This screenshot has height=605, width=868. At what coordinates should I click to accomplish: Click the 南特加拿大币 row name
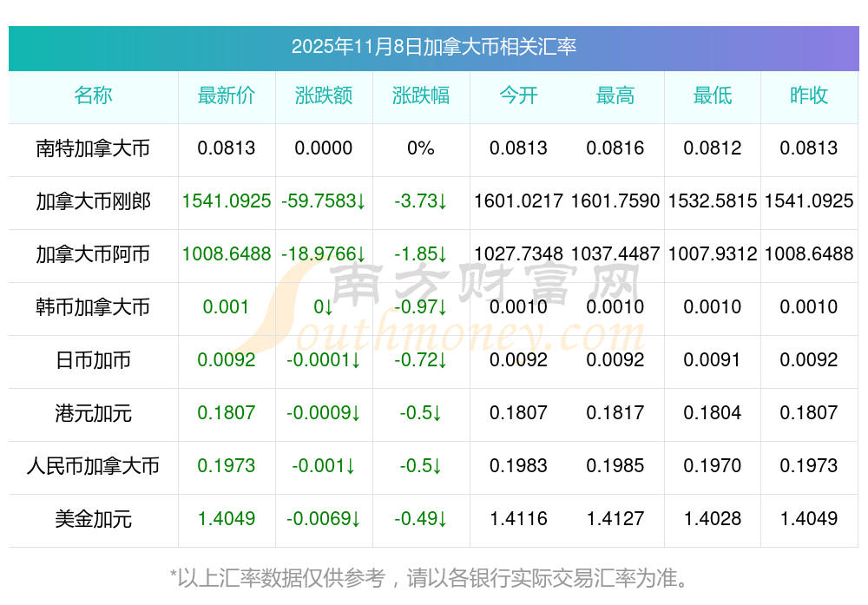[93, 148]
